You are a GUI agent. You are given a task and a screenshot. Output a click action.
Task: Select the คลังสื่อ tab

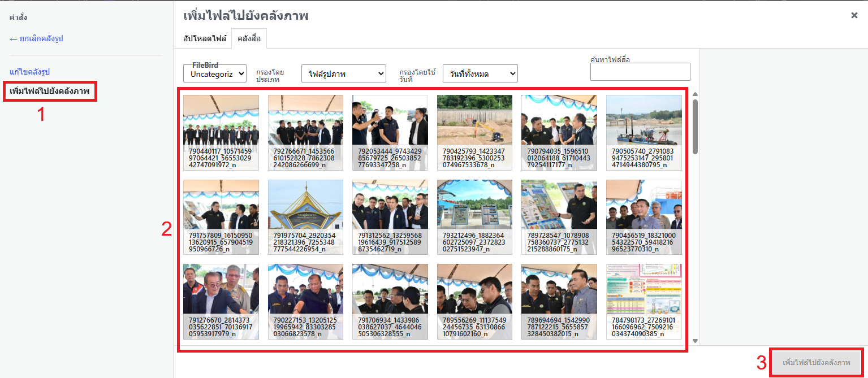tap(249, 38)
